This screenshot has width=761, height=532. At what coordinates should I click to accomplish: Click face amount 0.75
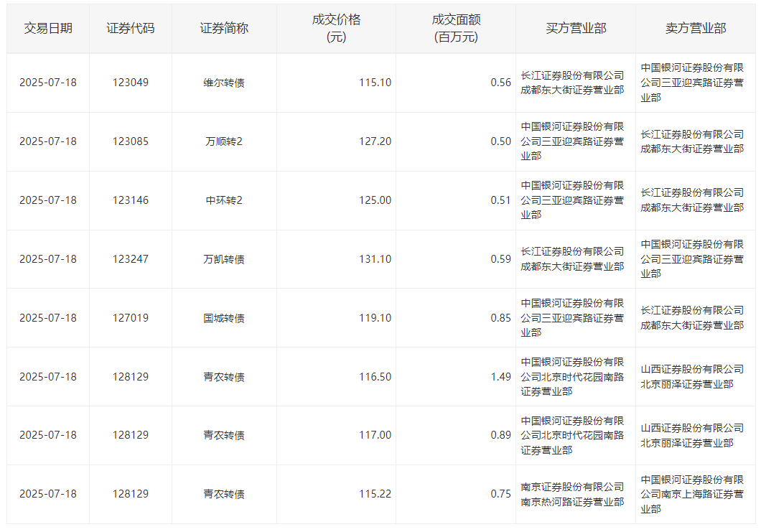tap(501, 494)
